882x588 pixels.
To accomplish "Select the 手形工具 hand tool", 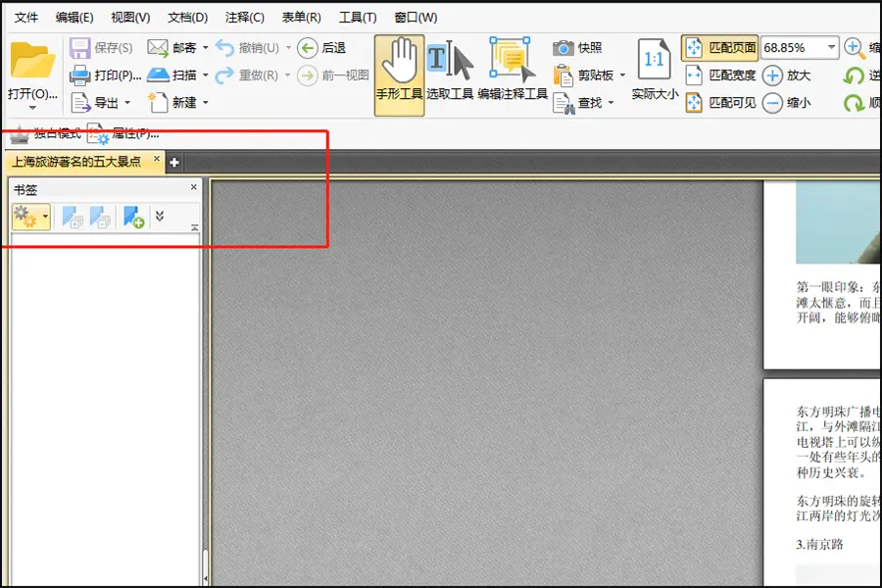I will [x=400, y=75].
